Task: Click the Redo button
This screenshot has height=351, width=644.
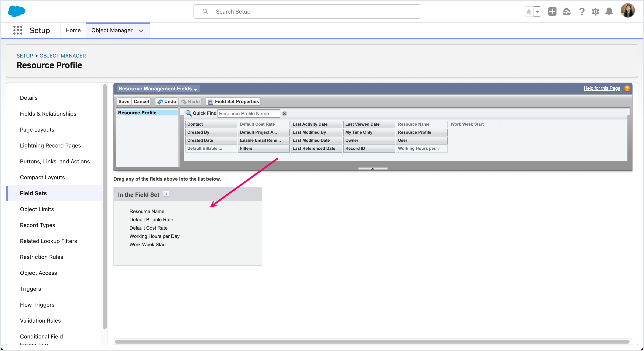Action: 190,101
